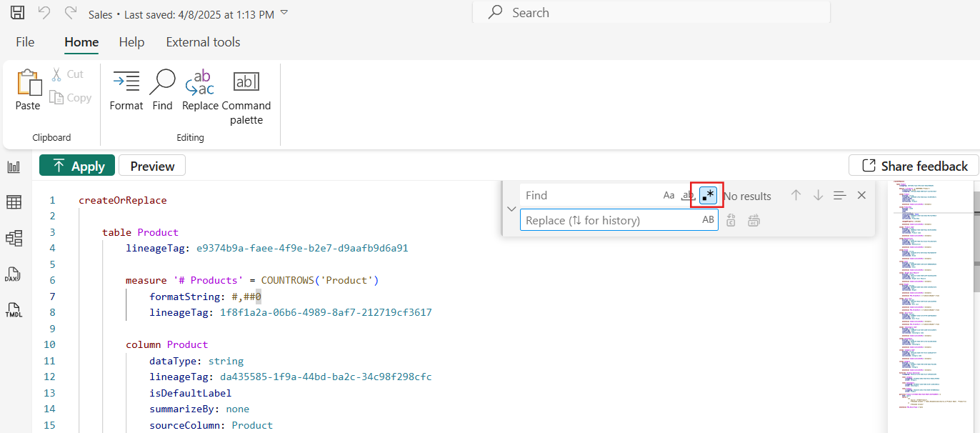Open the Model view icon

(x=14, y=238)
